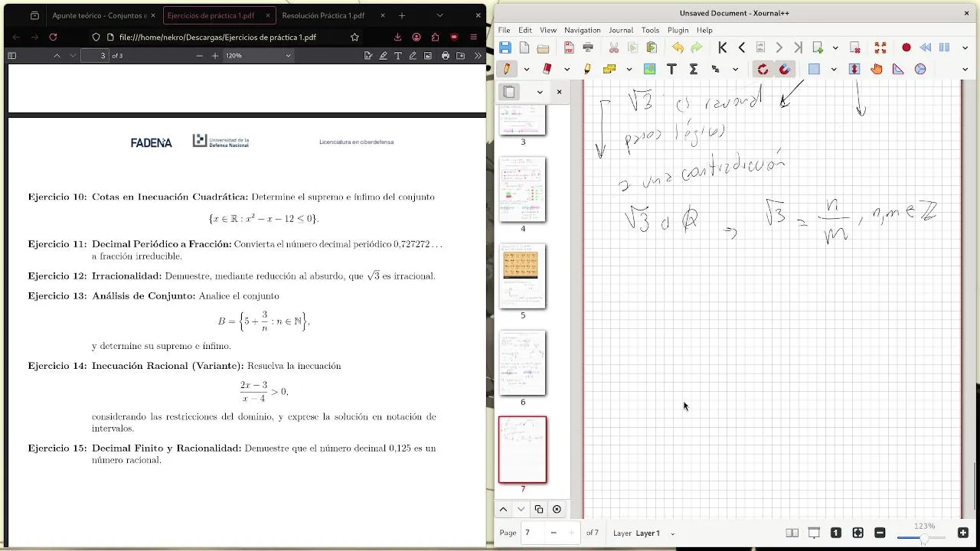Open Eraser options dropdown

tap(567, 69)
